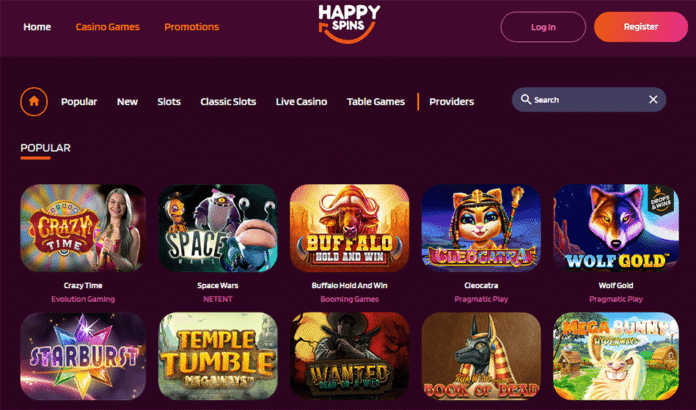Image resolution: width=696 pixels, height=410 pixels.
Task: Open the Cleocatra game tile
Action: [481, 228]
